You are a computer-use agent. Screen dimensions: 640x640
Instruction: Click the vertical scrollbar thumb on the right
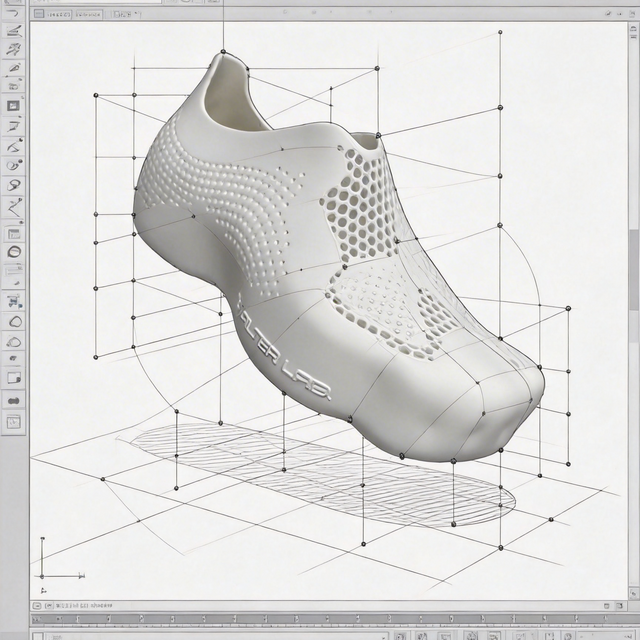tap(634, 269)
